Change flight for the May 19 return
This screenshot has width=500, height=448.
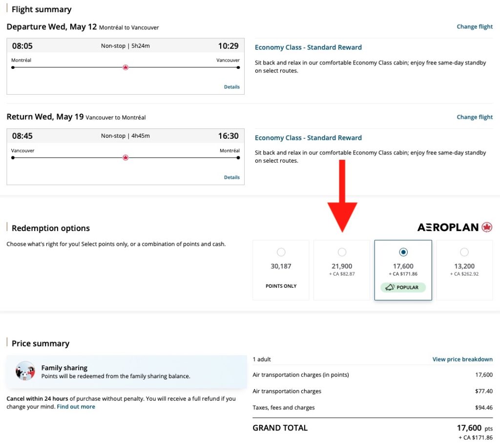coord(474,117)
